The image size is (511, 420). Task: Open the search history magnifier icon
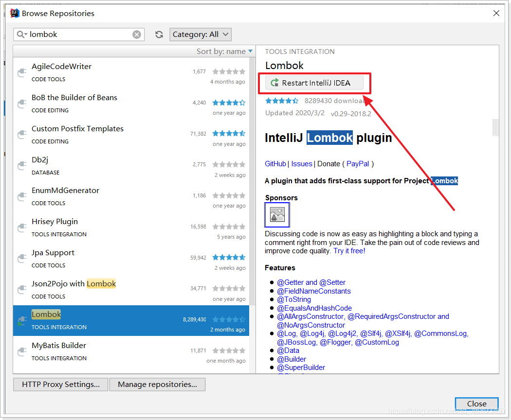click(21, 35)
